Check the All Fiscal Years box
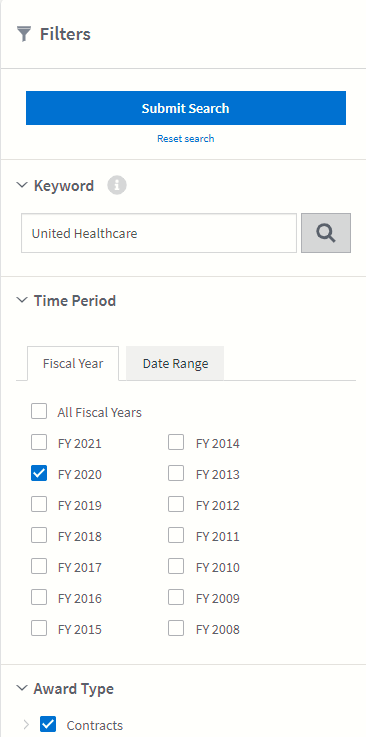 [39, 411]
